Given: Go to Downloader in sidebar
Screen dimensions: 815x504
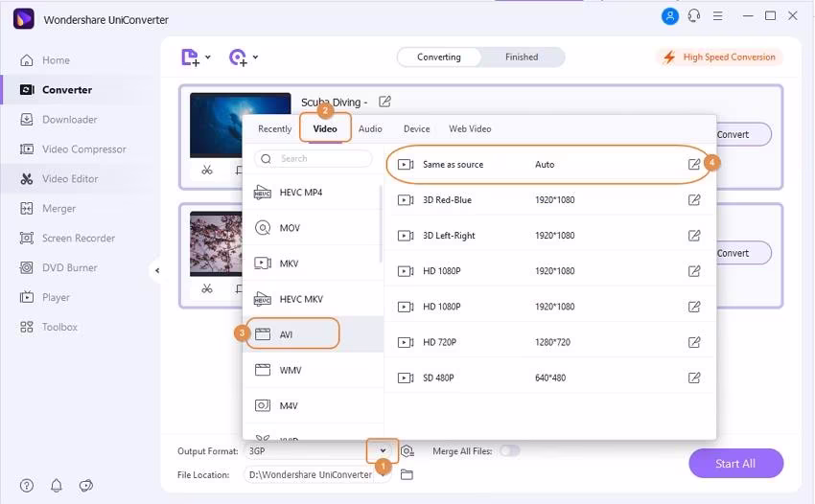Looking at the screenshot, I should 58,120.
